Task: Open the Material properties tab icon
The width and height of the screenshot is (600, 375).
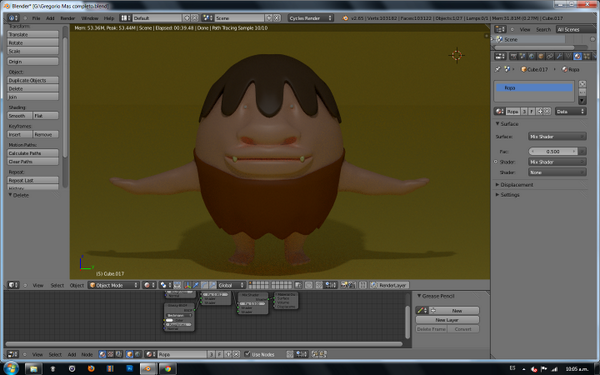Action: pos(577,56)
